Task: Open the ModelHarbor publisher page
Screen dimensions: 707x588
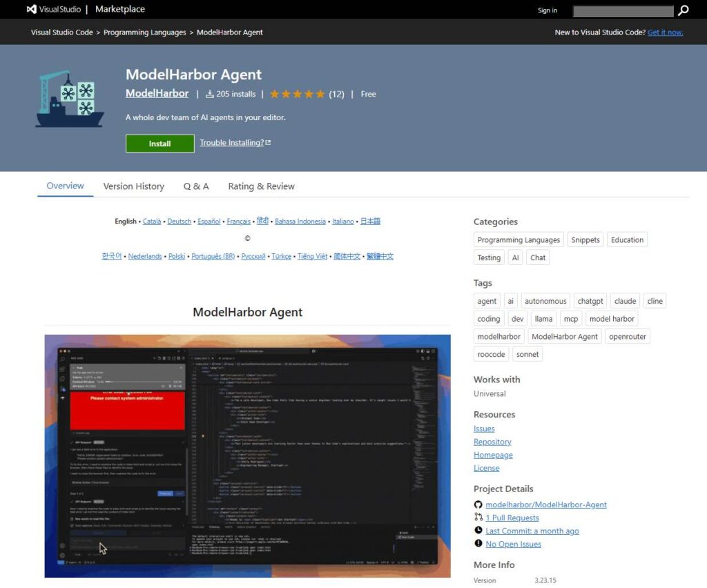Action: tap(157, 93)
